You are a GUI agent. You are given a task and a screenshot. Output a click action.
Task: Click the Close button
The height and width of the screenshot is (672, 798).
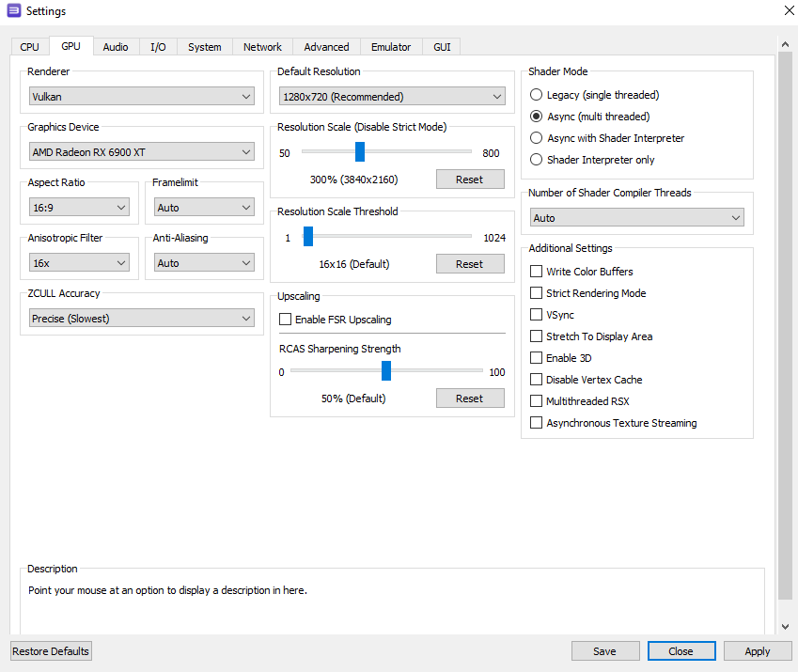681,651
